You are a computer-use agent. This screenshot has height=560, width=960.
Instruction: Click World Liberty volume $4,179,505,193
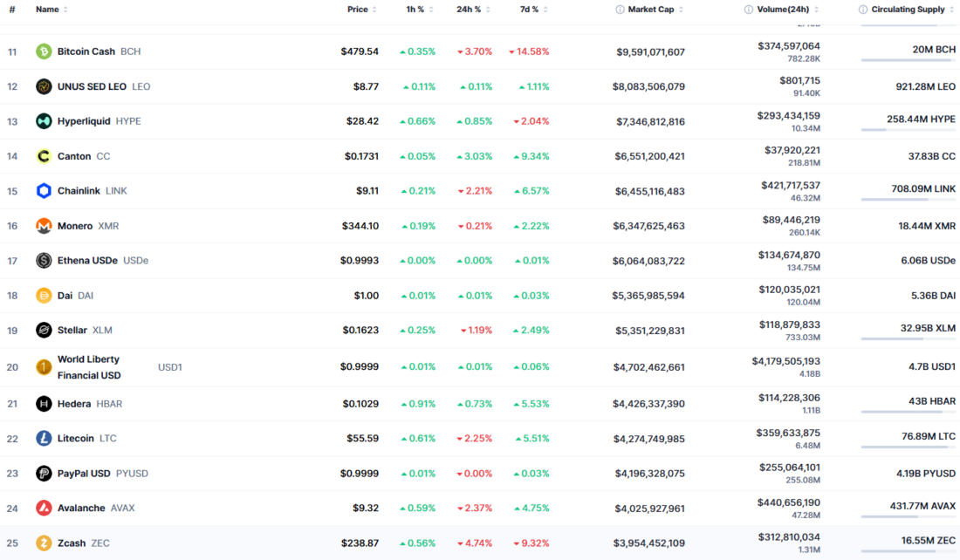pos(786,362)
